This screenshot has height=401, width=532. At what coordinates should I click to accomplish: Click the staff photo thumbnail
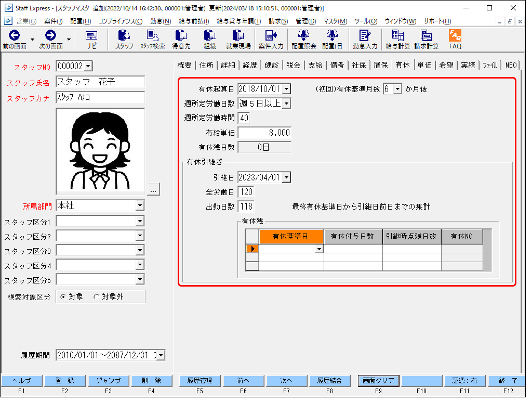[x=100, y=151]
